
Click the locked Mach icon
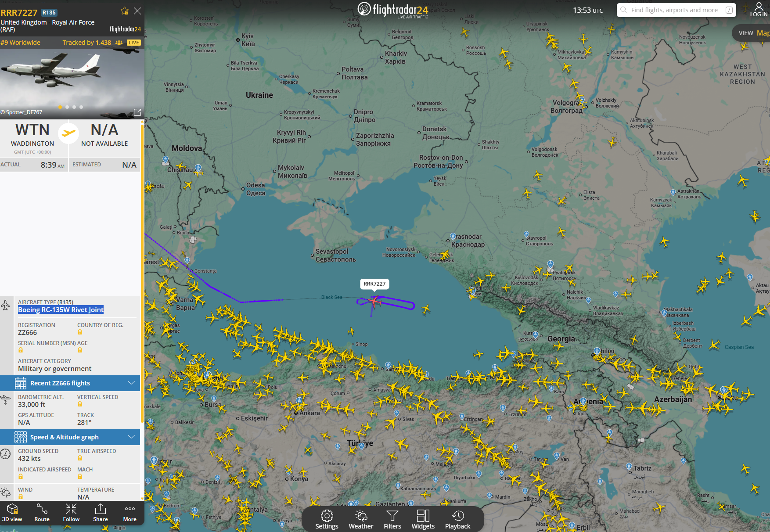pos(80,477)
